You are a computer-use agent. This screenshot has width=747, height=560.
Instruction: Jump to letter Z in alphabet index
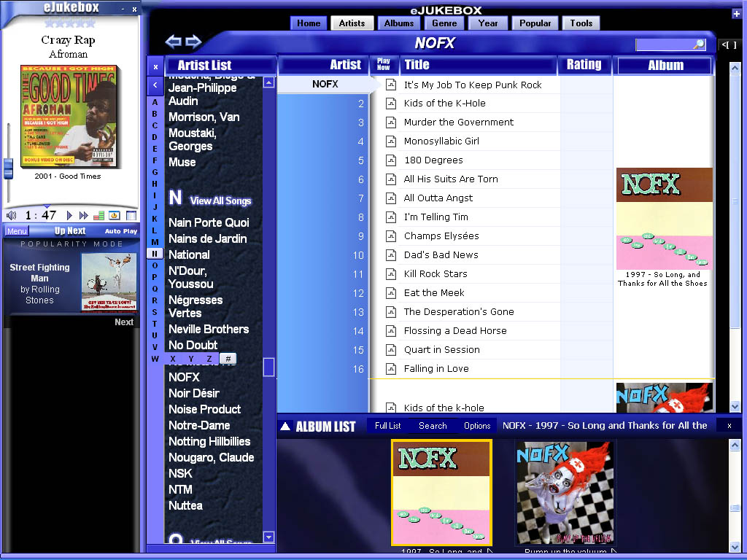pyautogui.click(x=209, y=359)
